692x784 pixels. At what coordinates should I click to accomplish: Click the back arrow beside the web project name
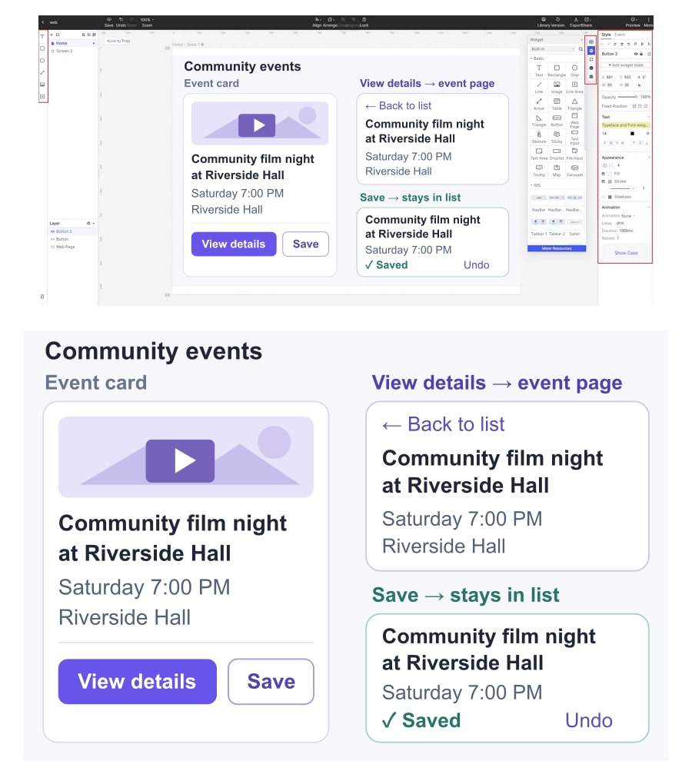coord(43,22)
